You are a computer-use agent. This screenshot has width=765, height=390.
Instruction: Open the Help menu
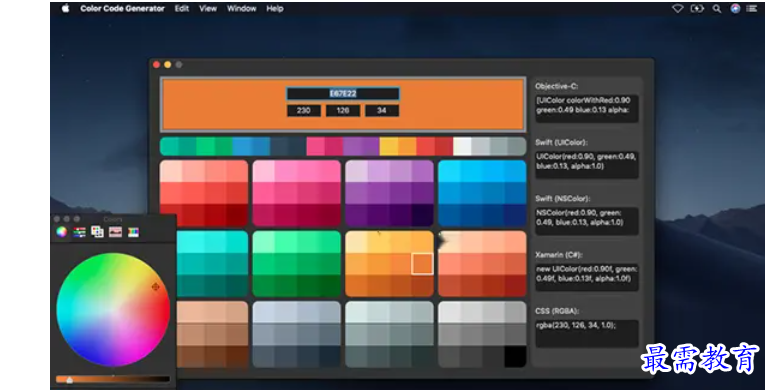click(275, 8)
